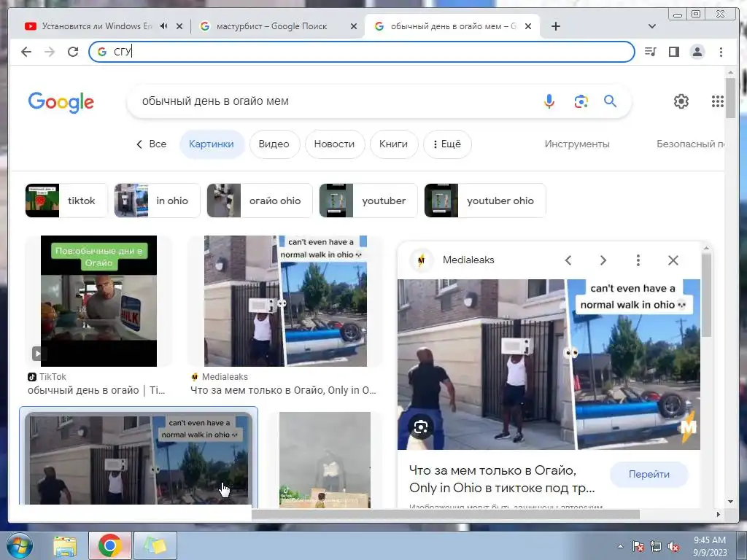This screenshot has height=560, width=747.
Task: Switch to Видео tab
Action: coord(274,144)
